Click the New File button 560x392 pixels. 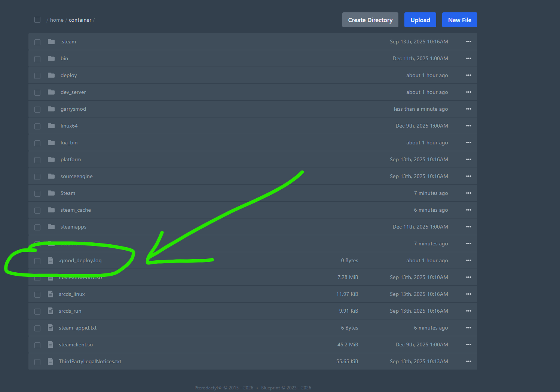coord(459,20)
